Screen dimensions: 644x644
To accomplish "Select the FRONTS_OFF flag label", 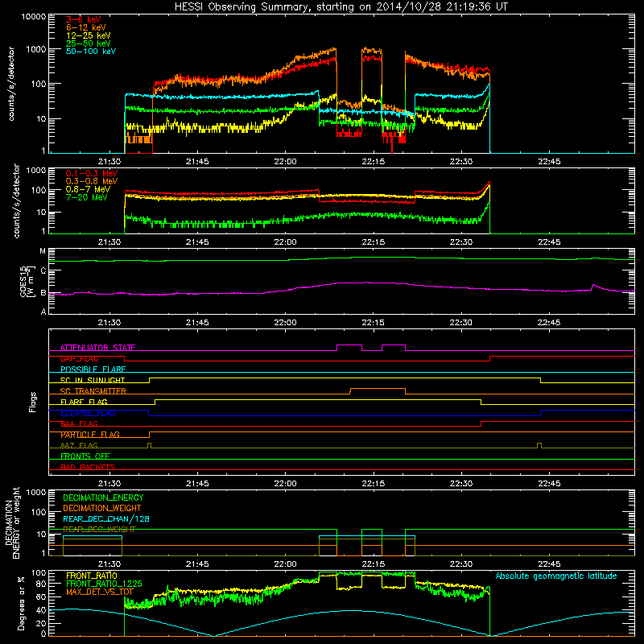I will (85, 456).
